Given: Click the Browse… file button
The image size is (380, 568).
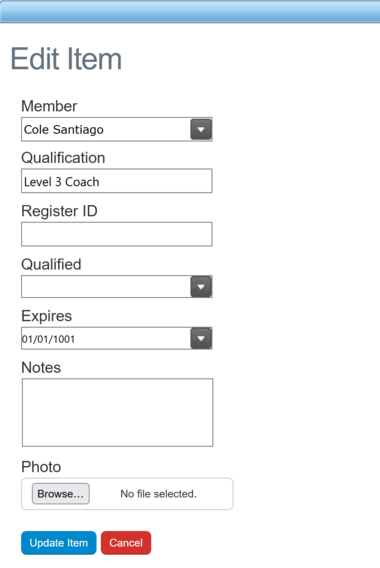Looking at the screenshot, I should (61, 494).
